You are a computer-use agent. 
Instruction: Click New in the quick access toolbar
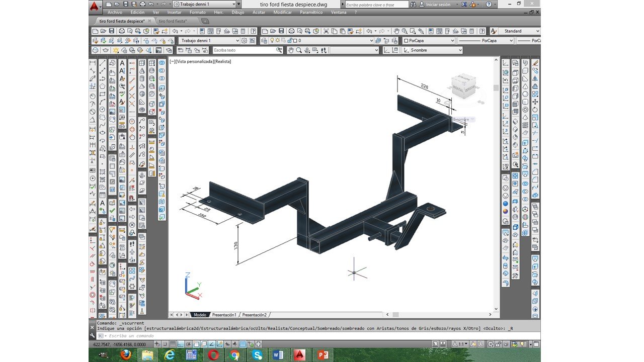109,4
